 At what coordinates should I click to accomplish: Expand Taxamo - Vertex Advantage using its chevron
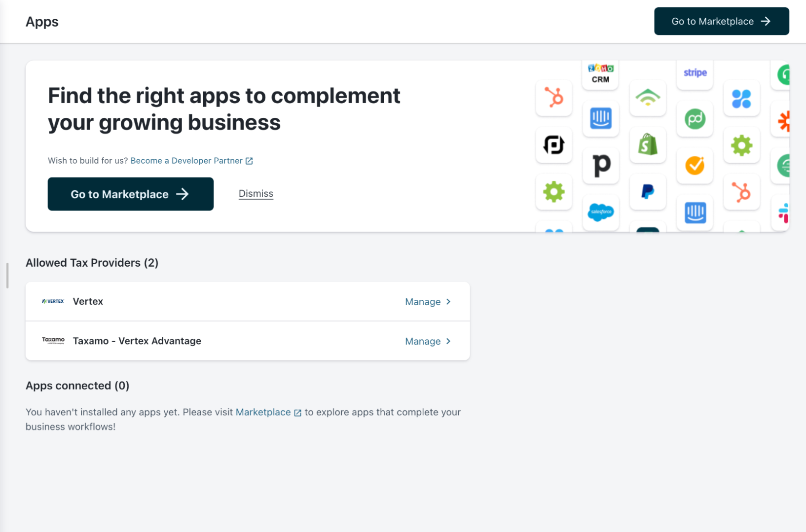448,341
